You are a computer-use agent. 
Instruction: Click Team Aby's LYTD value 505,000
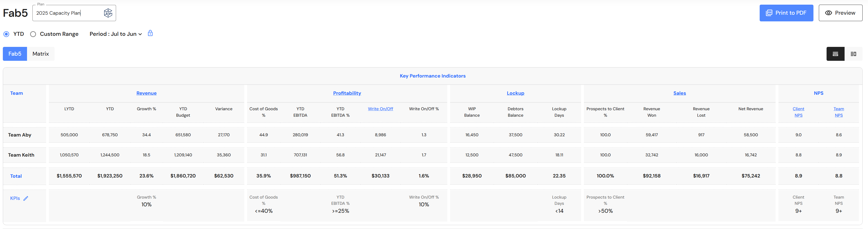click(69, 135)
